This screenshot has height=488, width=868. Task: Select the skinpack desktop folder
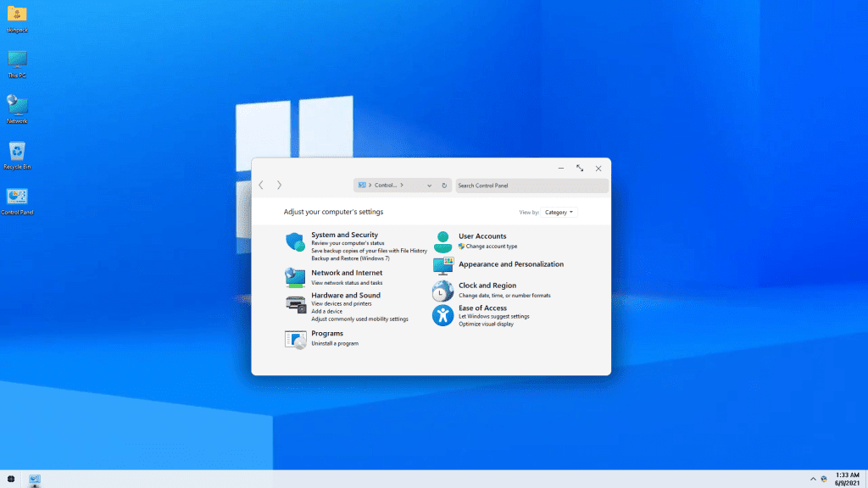tap(17, 19)
